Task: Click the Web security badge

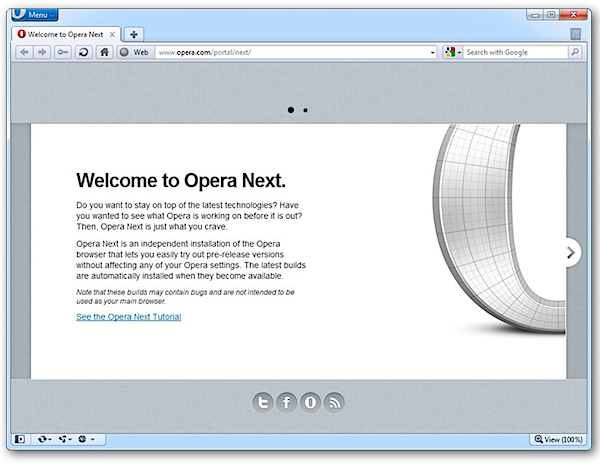Action: tap(135, 52)
